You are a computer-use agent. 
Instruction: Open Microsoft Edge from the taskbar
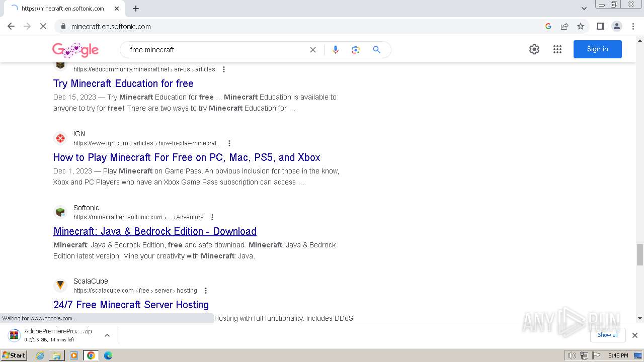(108, 355)
